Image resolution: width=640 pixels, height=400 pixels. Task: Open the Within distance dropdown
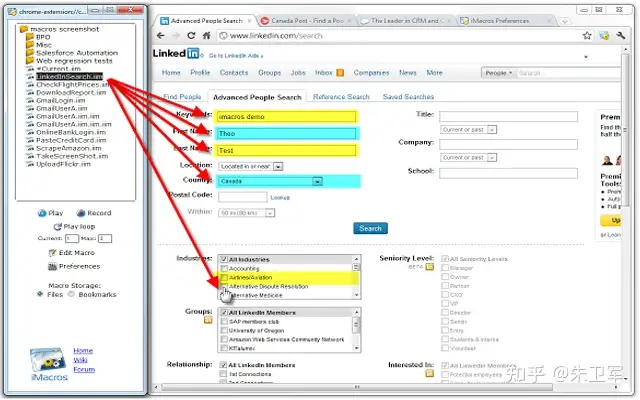tap(247, 213)
